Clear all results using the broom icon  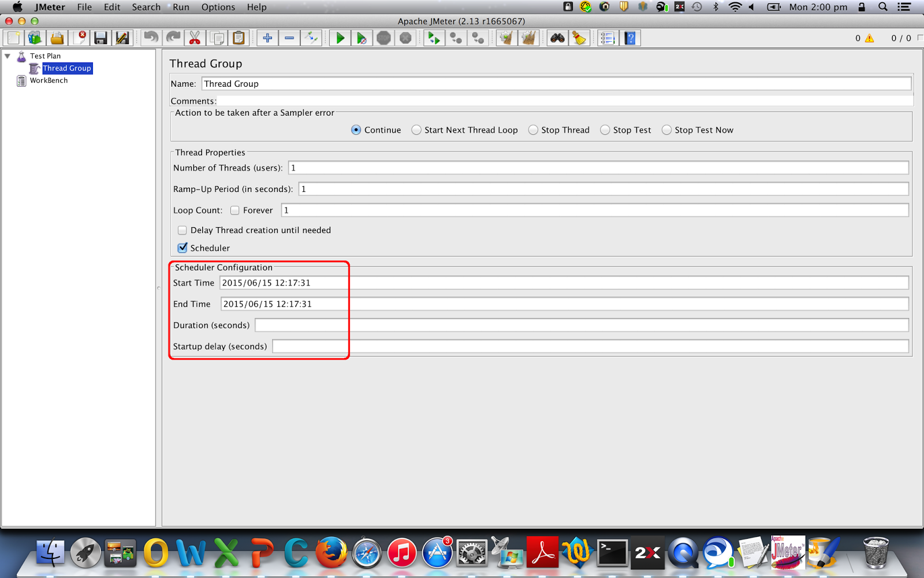tap(579, 38)
